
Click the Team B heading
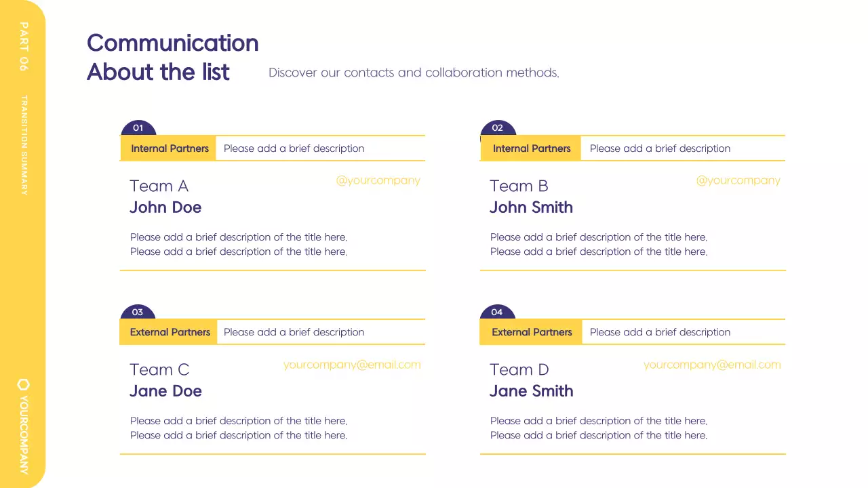pos(519,186)
